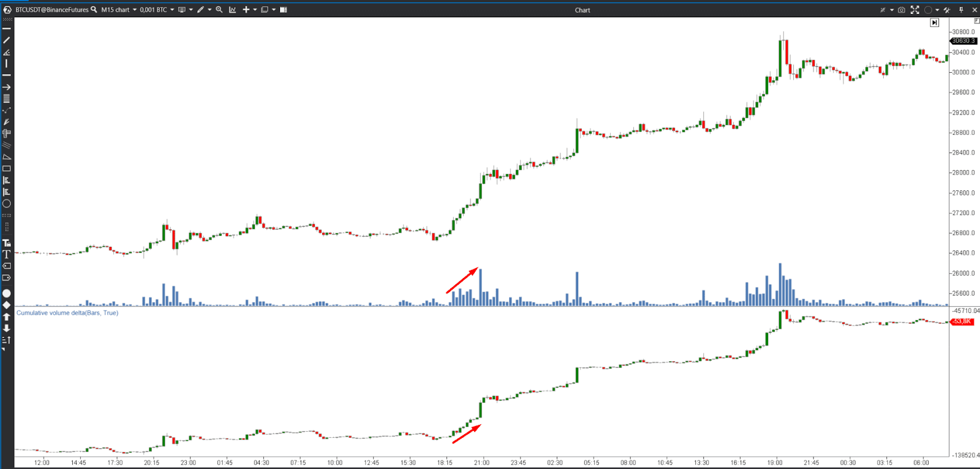Select the brush freehand drawing tool
The height and width of the screenshot is (469, 980).
click(7, 122)
